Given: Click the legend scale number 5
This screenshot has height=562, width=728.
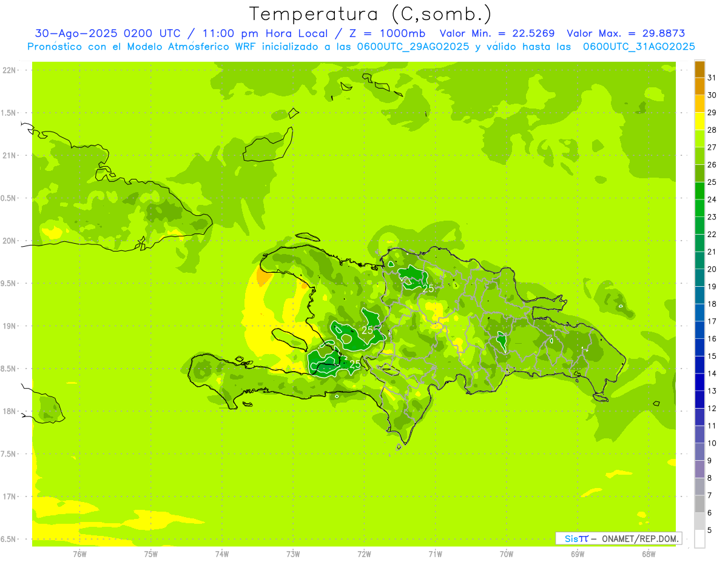Looking at the screenshot, I should click(710, 530).
